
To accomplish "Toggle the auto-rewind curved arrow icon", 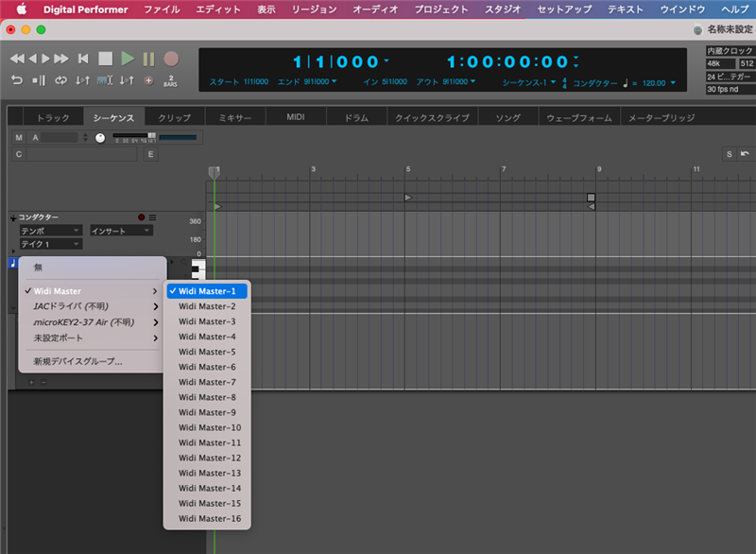I will click(x=17, y=80).
